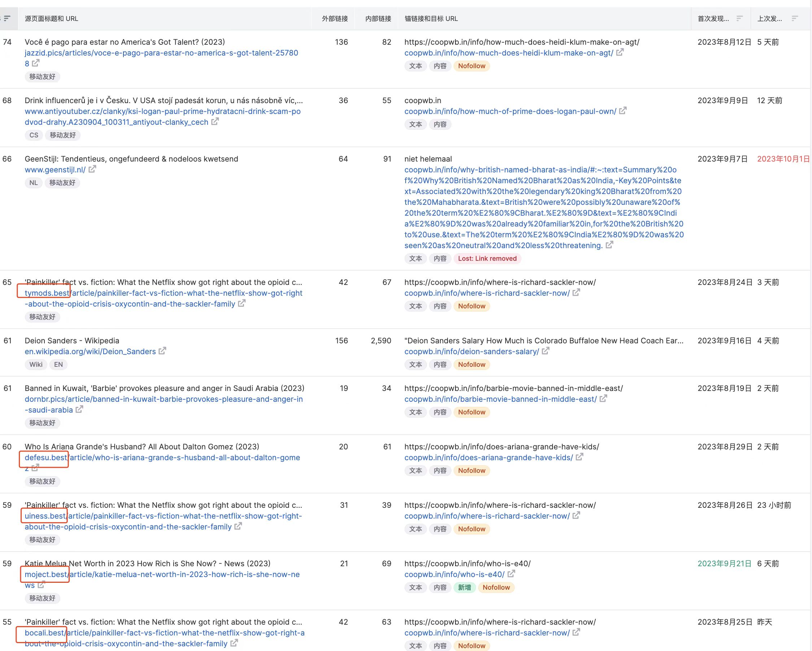Open external icon after deion-sanders-salary target URL

click(546, 351)
